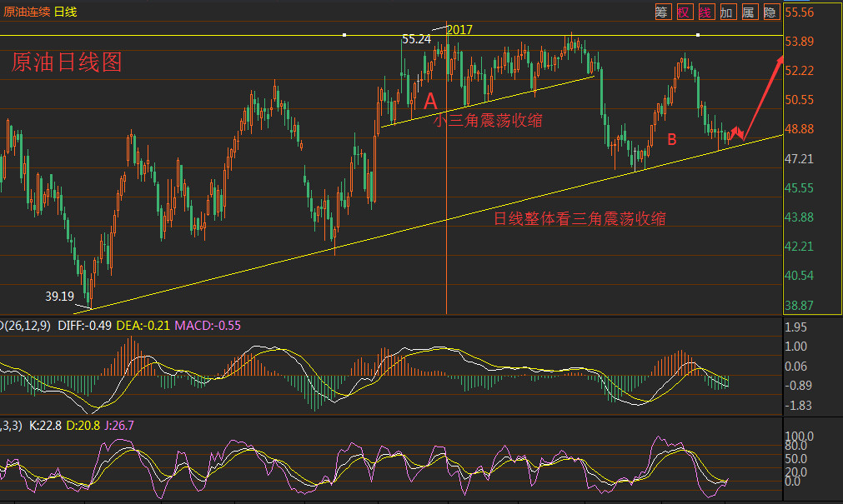This screenshot has width=843, height=504.
Task: Select the 小三角震荡收缩 text annotation
Action: point(488,120)
